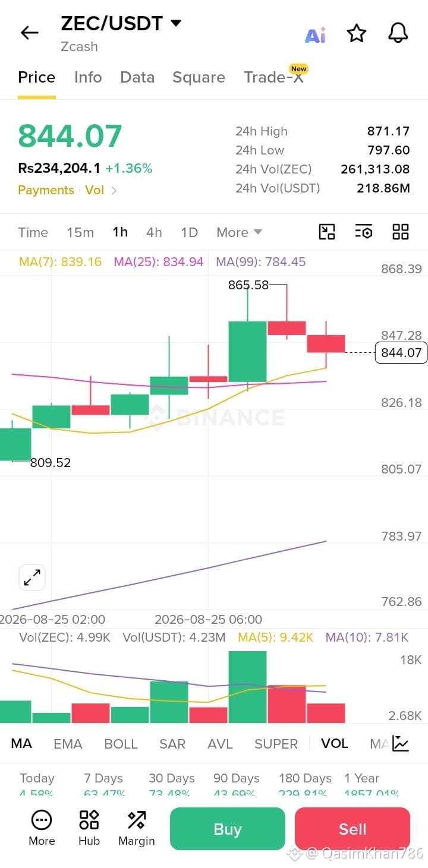Toggle MA indicator
The image size is (428, 868).
tap(21, 744)
